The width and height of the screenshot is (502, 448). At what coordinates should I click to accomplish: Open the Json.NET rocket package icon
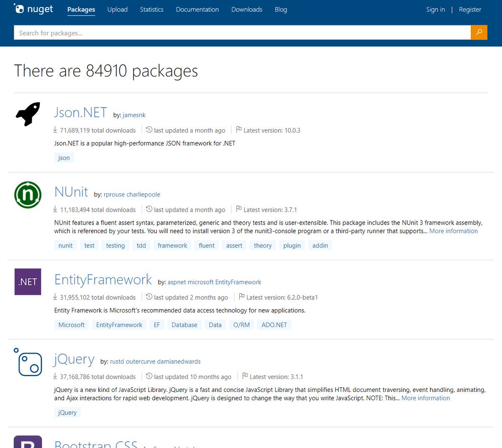pos(28,114)
